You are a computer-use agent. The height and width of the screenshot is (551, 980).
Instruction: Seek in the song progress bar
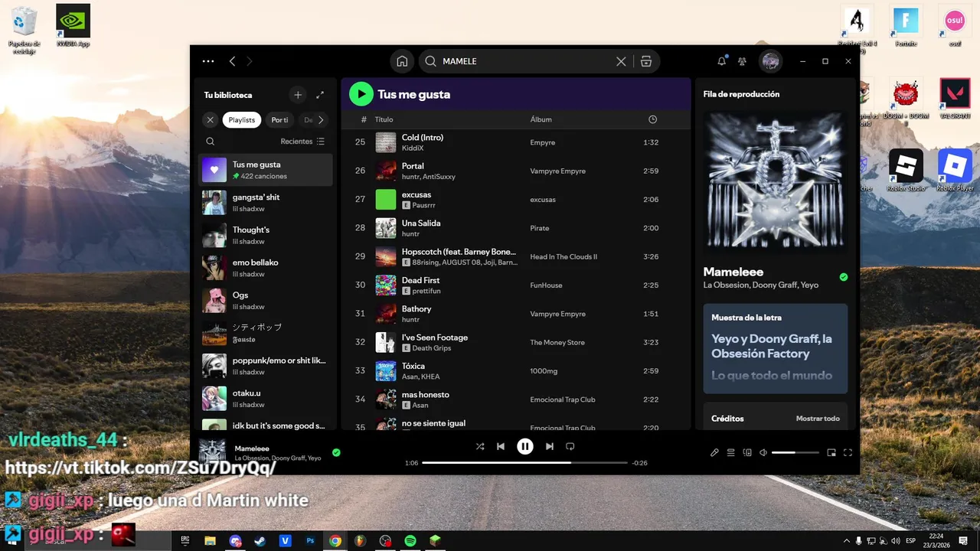tap(524, 463)
